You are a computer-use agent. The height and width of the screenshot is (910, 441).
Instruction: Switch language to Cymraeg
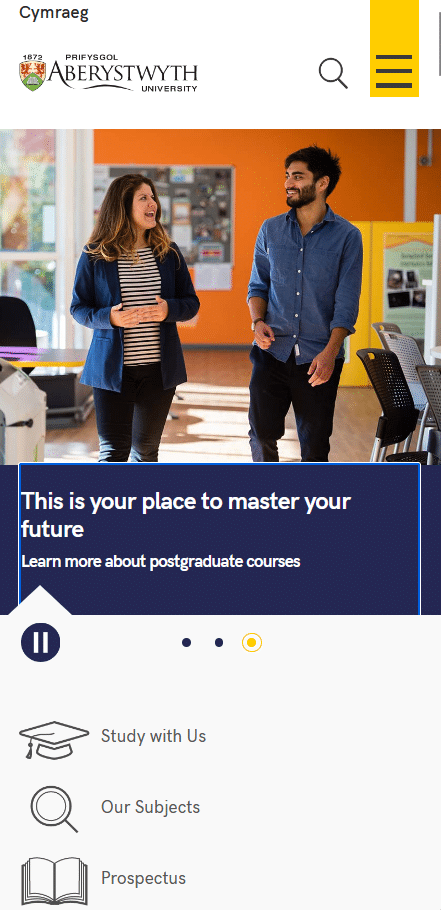coord(54,13)
